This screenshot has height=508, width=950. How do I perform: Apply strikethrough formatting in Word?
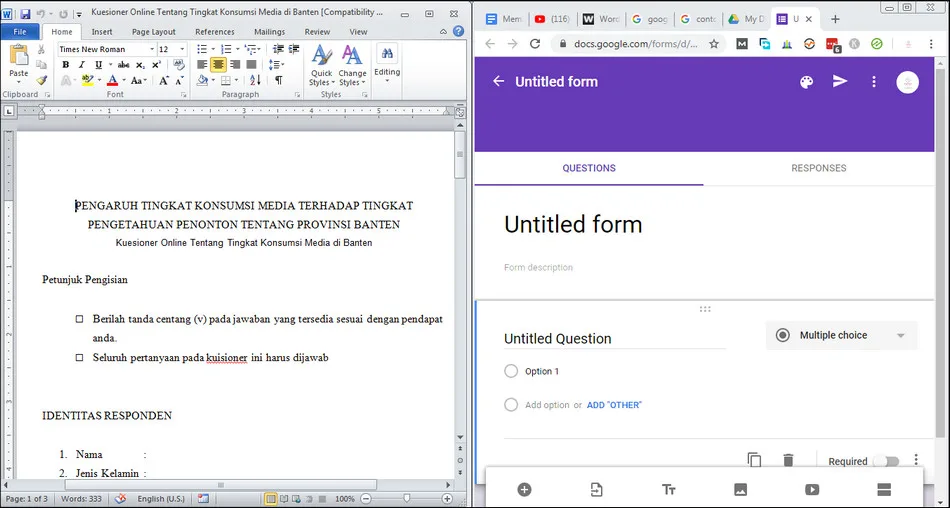pyautogui.click(x=124, y=65)
